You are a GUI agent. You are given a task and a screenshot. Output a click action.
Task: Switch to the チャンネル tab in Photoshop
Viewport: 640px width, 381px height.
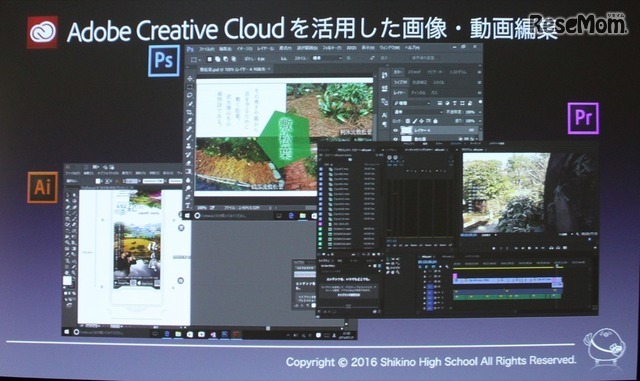point(418,93)
